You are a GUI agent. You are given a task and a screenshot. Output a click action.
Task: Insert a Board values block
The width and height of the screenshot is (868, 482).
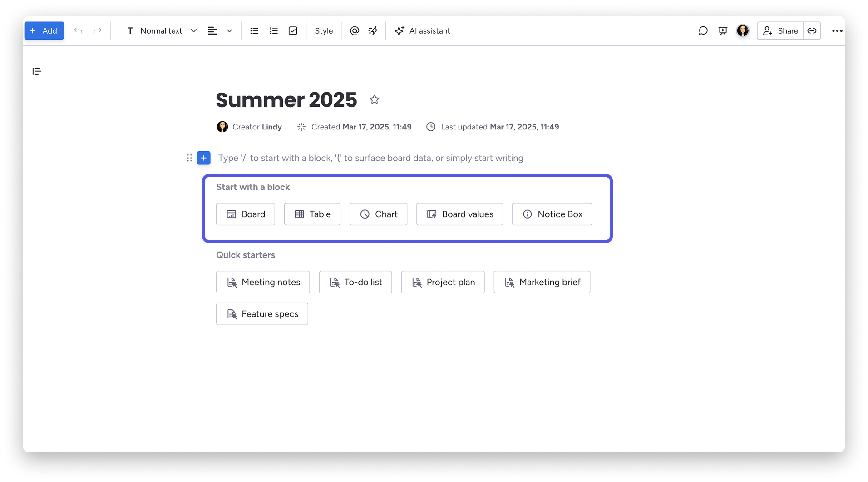pos(459,214)
